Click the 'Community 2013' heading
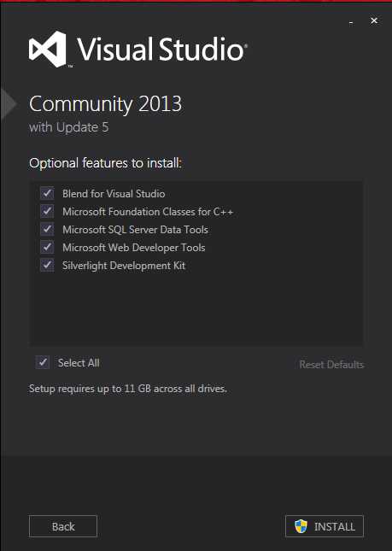This screenshot has width=392, height=551. pos(105,104)
